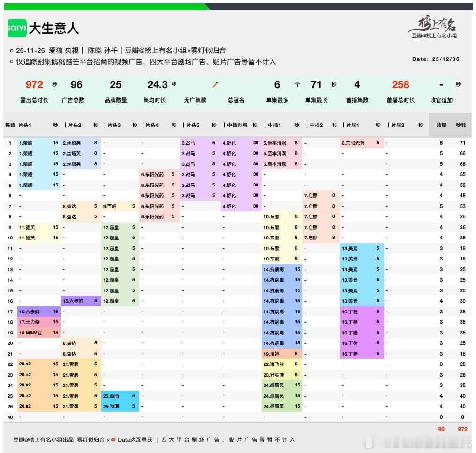Click the 品牌数量 label
476x453 pixels.
tap(116, 100)
